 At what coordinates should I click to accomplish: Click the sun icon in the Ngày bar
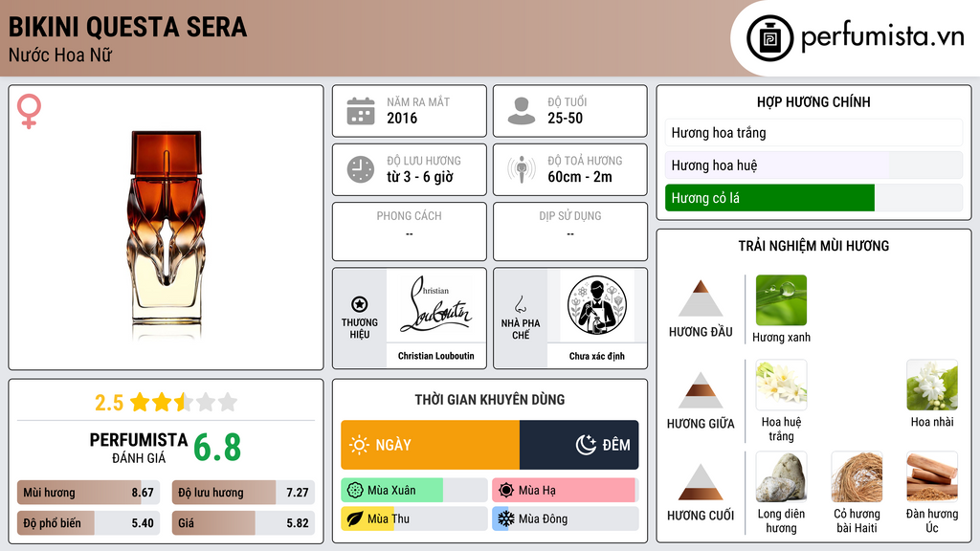360,445
